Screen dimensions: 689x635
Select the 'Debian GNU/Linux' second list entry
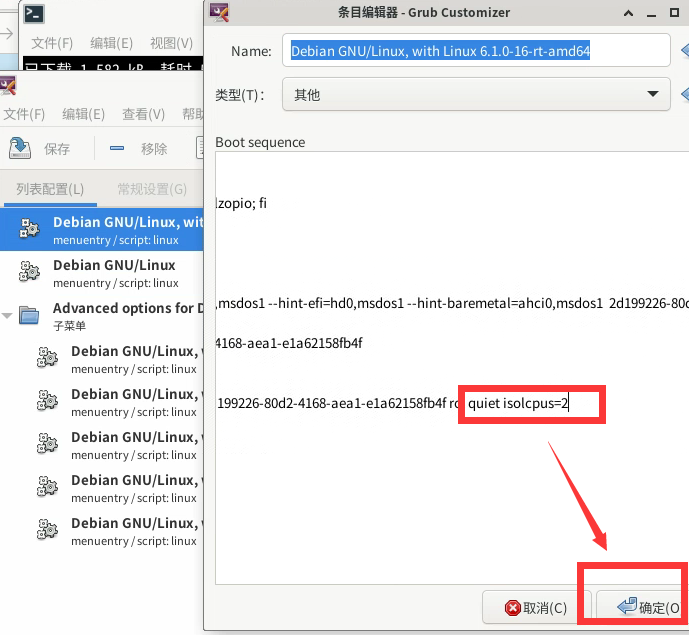coord(102,272)
